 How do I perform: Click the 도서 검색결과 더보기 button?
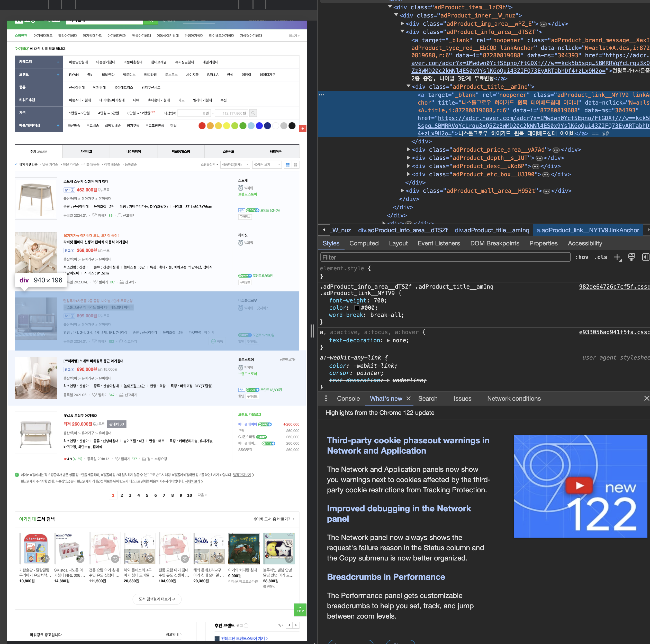(157, 599)
